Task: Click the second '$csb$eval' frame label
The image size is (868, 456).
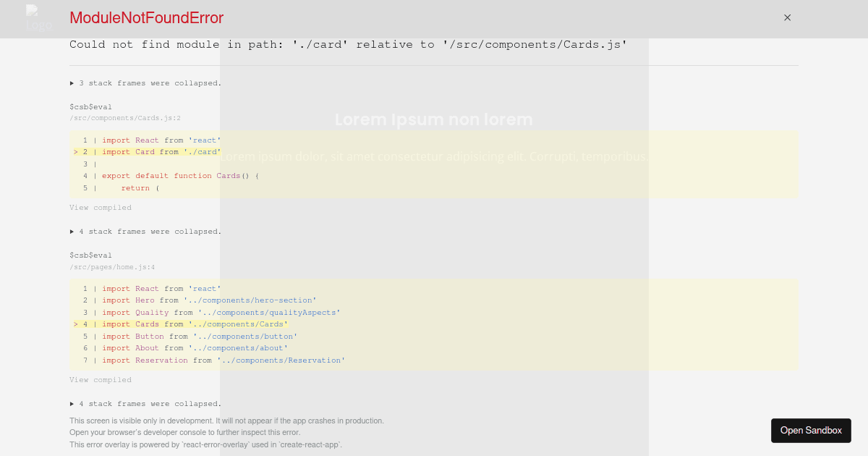Action: (x=90, y=255)
